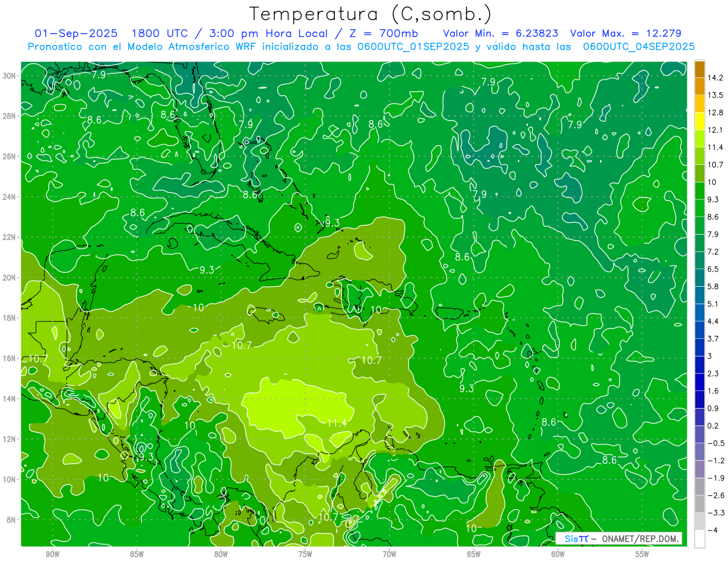Screen dimensions: 728x562
Task: Click the "55W" longitude axis label
Action: 642,554
